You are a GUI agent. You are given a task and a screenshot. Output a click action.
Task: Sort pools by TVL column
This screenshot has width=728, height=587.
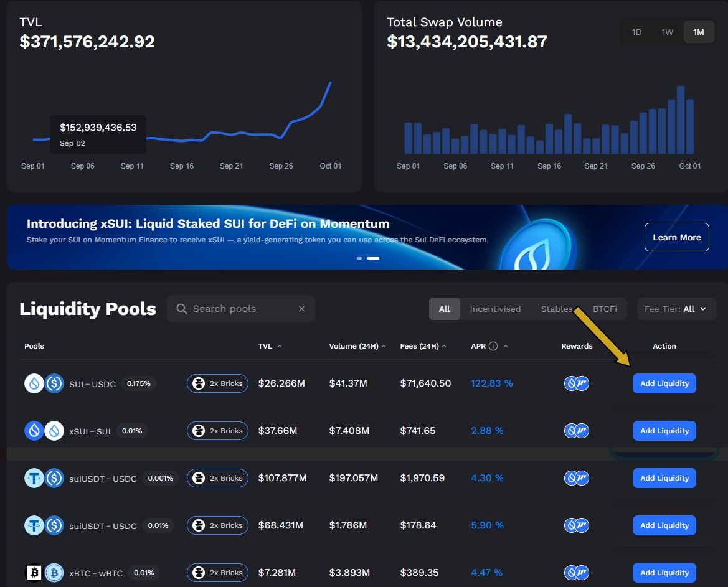coord(270,346)
